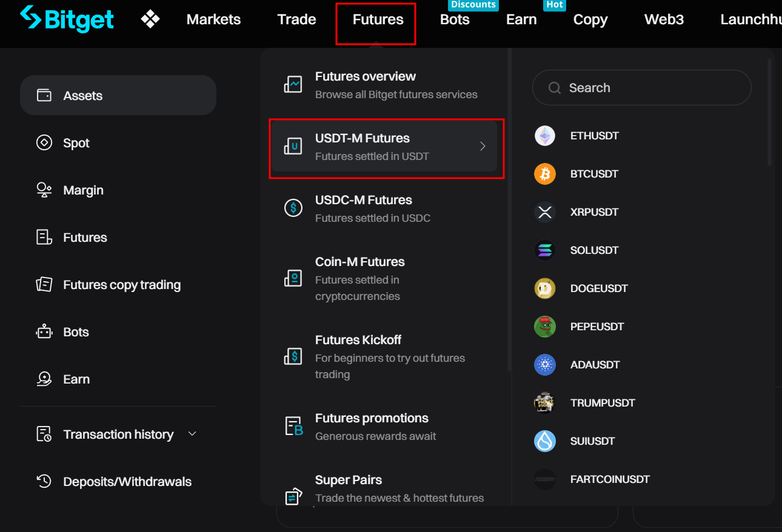This screenshot has height=532, width=782.
Task: Choose ETHUSDT pair label
Action: pos(595,136)
